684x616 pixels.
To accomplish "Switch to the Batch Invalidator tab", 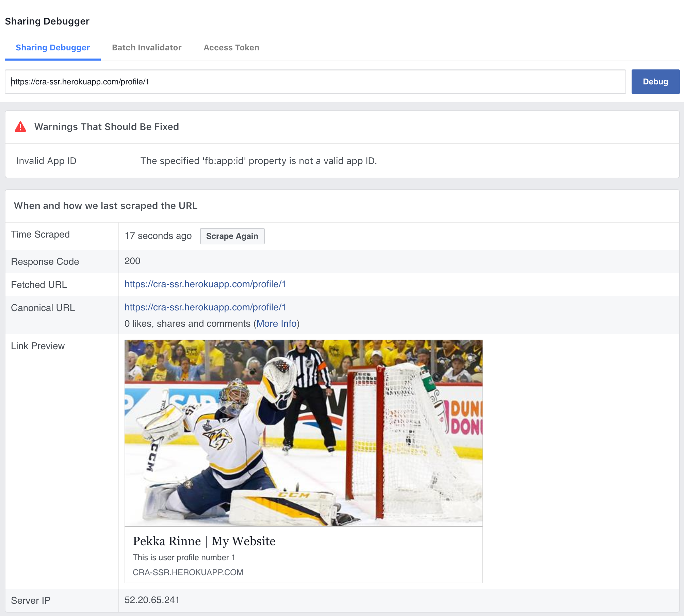I will click(x=147, y=48).
